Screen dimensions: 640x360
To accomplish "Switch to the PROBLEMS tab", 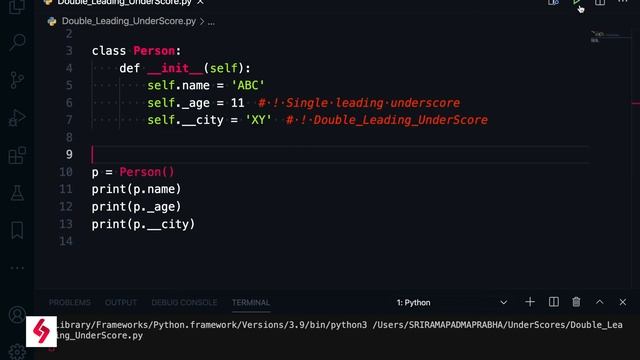I will (x=70, y=302).
